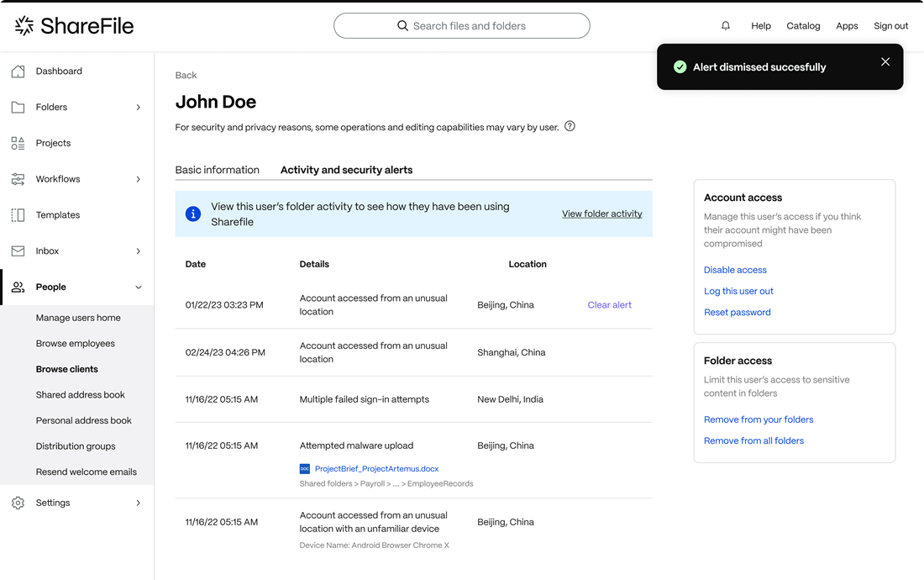Click Multiple failed sign-in attempts text
Viewport: 924px width, 580px height.
365,399
